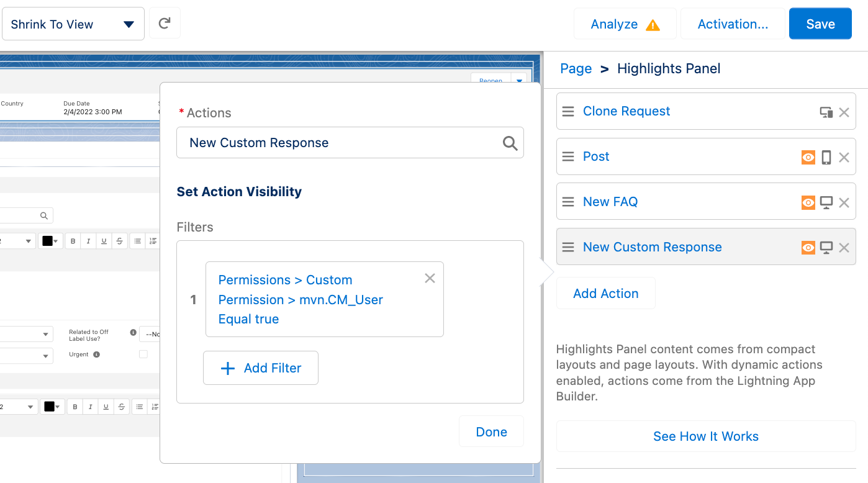This screenshot has width=868, height=483.
Task: Click the search icon in Actions field
Action: pos(510,143)
